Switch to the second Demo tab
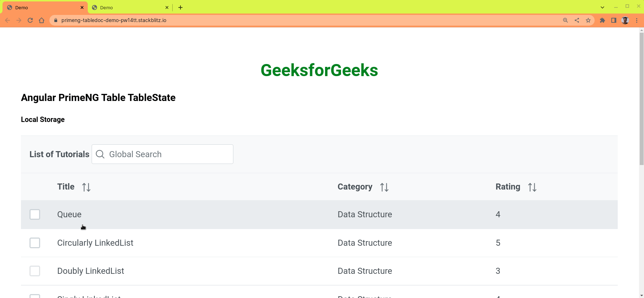 pos(130,7)
